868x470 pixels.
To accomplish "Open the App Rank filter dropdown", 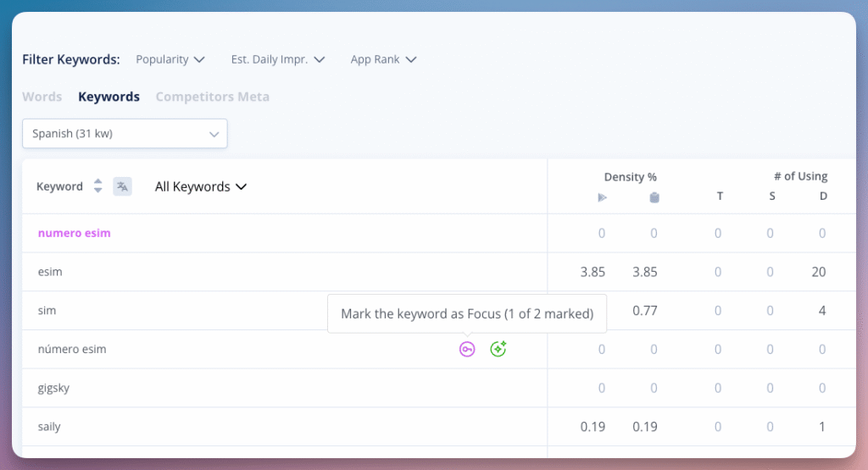I will pyautogui.click(x=383, y=59).
